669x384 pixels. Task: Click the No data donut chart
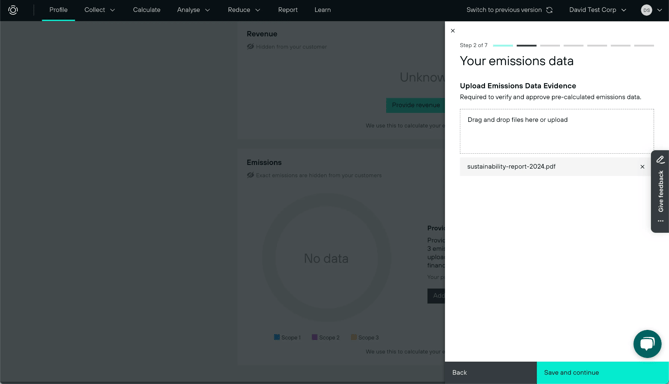pyautogui.click(x=326, y=258)
